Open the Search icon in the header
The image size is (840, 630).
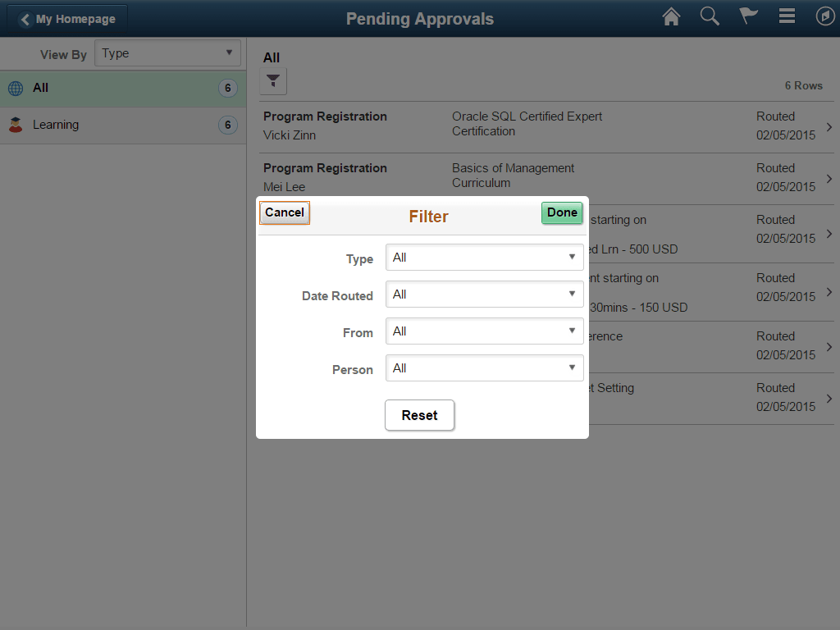tap(710, 16)
